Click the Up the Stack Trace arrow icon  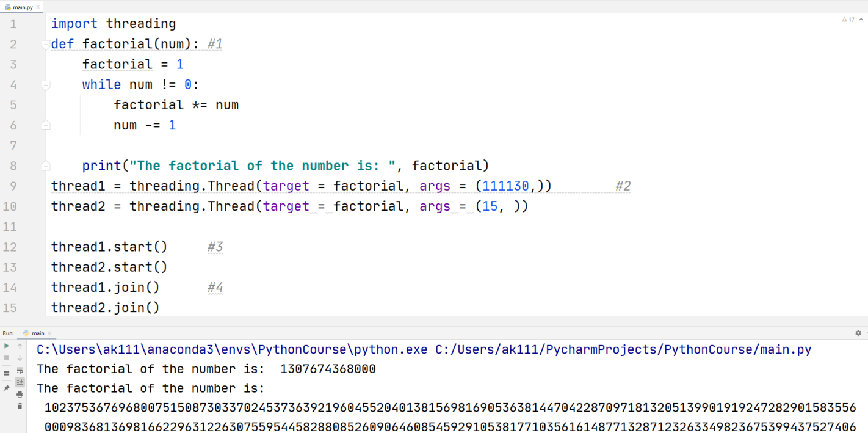pos(20,346)
